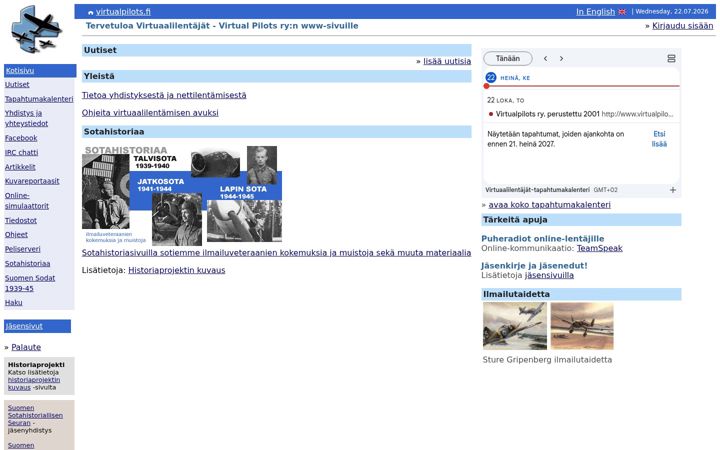
Task: Open Tiedostot in the side menu
Action: [x=21, y=220]
